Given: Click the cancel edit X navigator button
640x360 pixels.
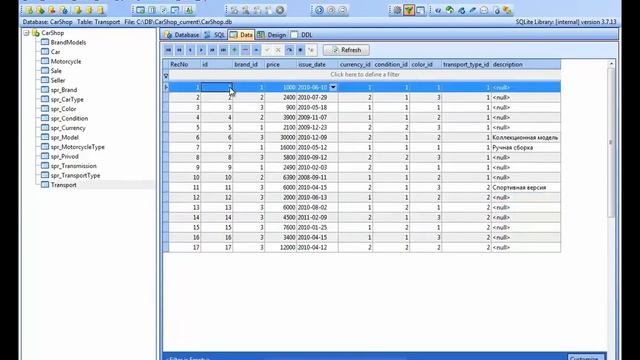Looking at the screenshot, I should coord(278,50).
